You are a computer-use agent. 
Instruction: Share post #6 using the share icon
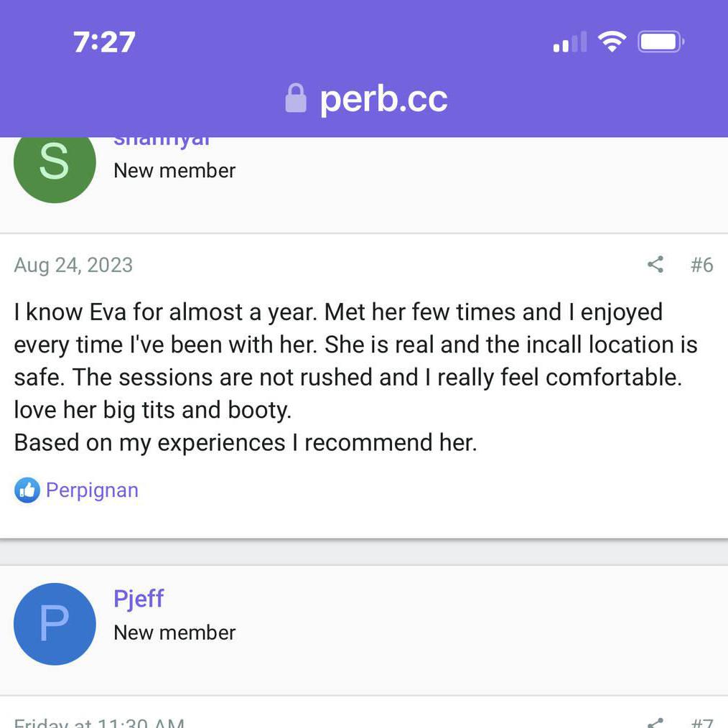click(x=655, y=265)
